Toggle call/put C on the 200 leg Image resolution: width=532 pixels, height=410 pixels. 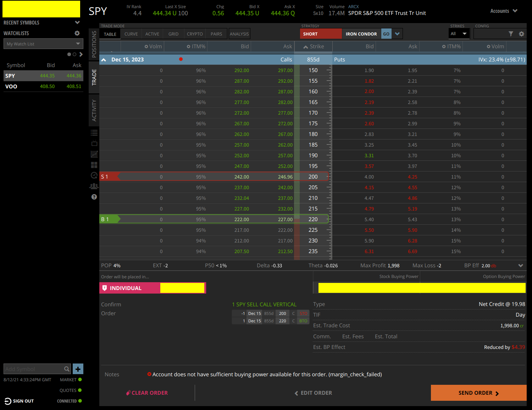[293, 313]
